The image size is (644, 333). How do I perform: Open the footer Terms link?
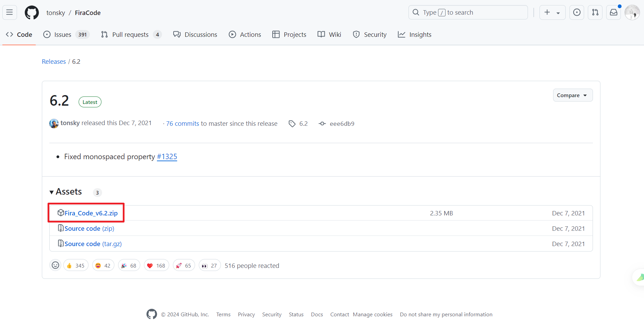point(223,314)
